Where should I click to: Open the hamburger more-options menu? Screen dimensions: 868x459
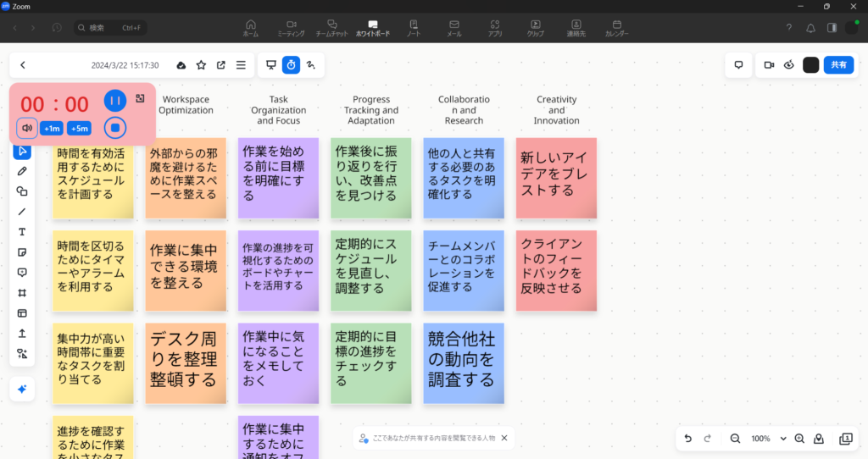(x=241, y=65)
